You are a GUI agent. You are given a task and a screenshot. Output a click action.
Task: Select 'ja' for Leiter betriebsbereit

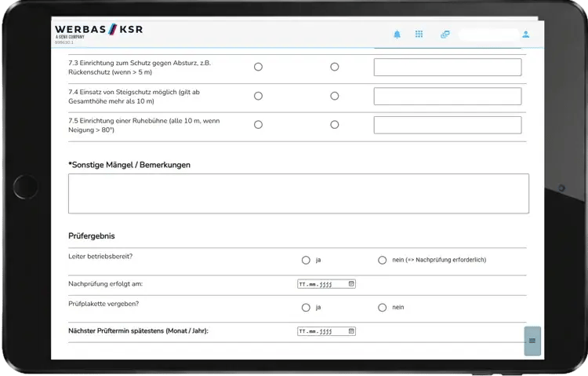click(x=306, y=260)
